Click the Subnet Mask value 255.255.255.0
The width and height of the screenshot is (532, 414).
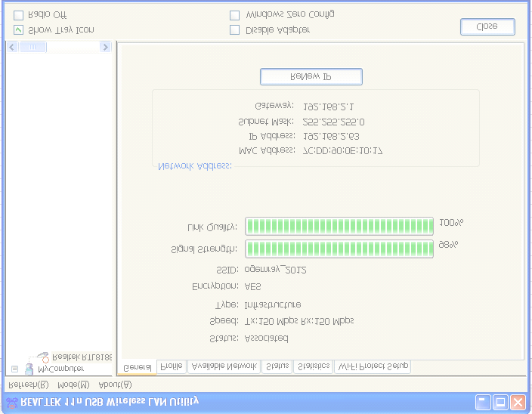[333, 122]
